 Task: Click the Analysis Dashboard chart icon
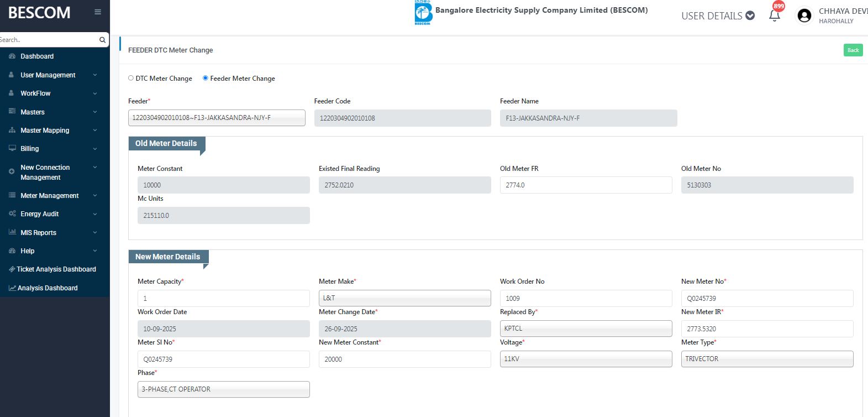(12, 288)
